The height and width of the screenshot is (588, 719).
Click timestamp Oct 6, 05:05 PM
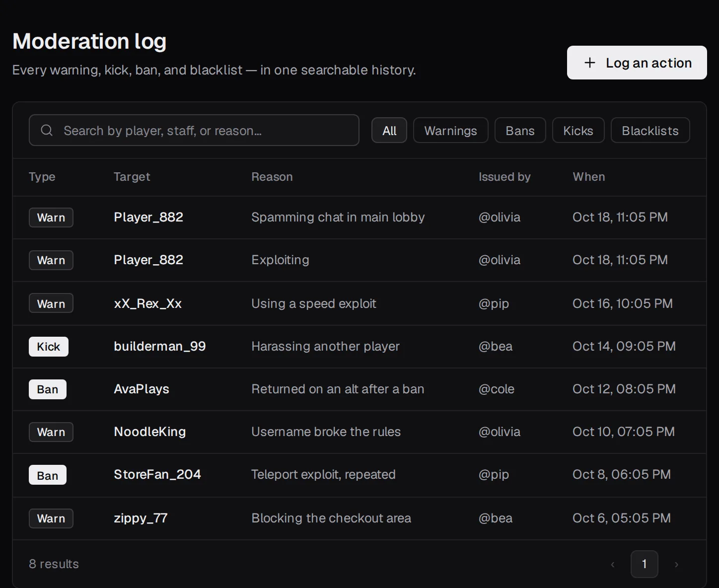pos(621,518)
